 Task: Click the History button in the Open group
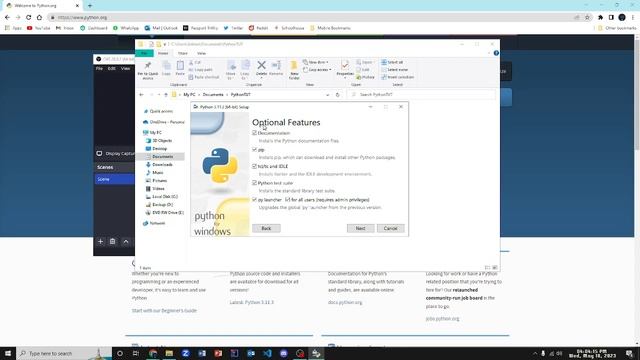[365, 77]
